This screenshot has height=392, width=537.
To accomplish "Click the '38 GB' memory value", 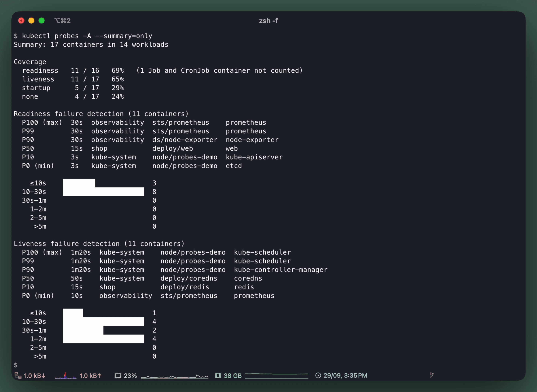I will click(233, 376).
